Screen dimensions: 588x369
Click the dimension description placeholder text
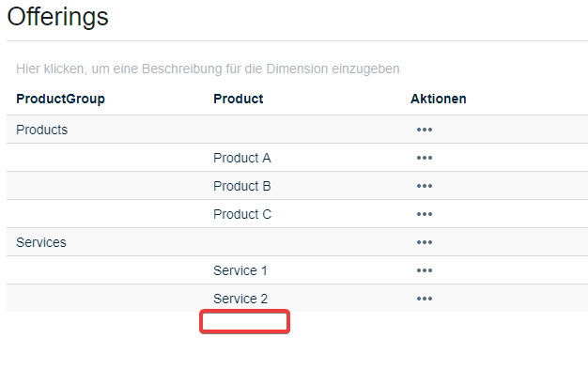tap(208, 69)
